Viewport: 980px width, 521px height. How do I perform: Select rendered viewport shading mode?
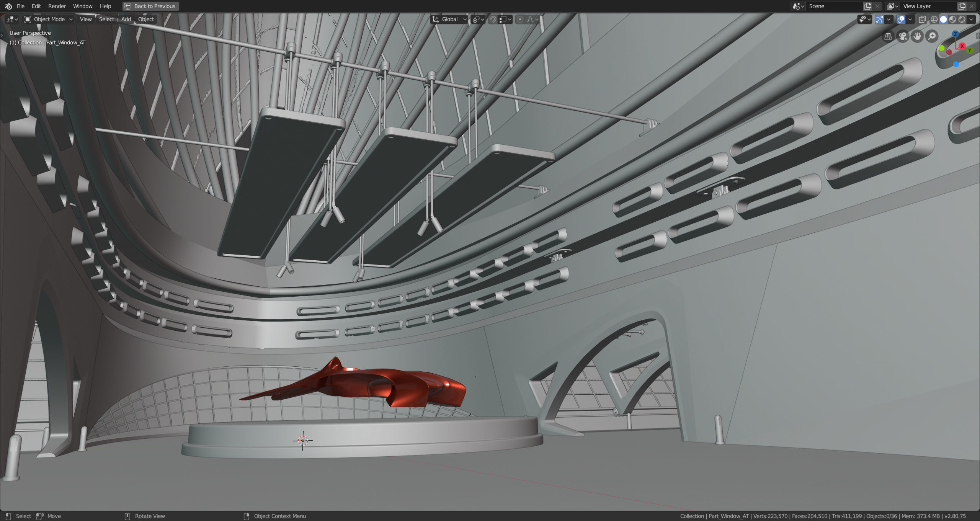click(x=962, y=19)
